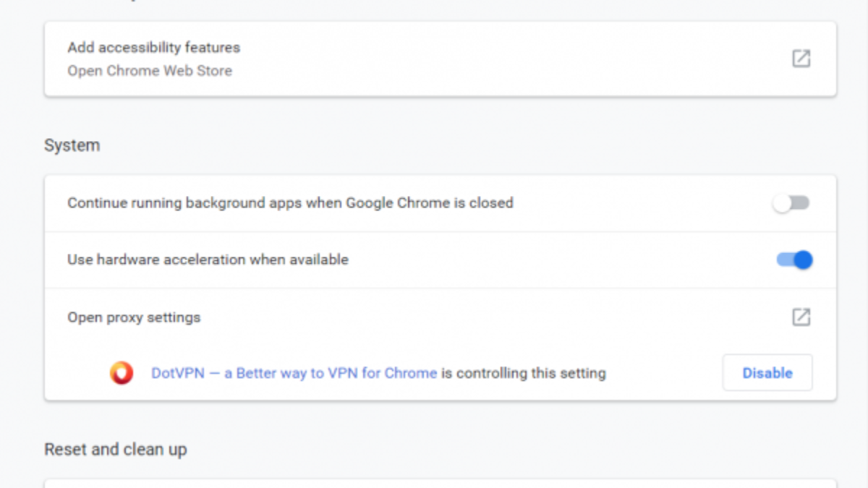868x488 pixels.
Task: Click the gray track of the background apps switch
Action: click(x=801, y=203)
